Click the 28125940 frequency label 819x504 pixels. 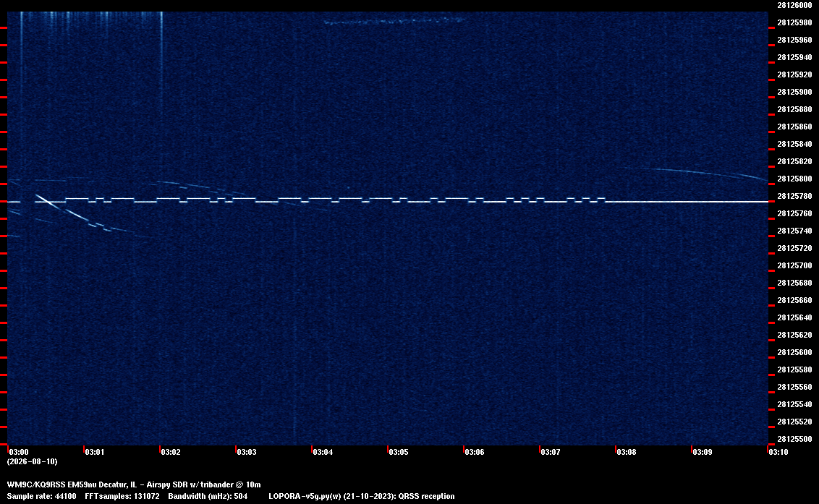click(794, 57)
